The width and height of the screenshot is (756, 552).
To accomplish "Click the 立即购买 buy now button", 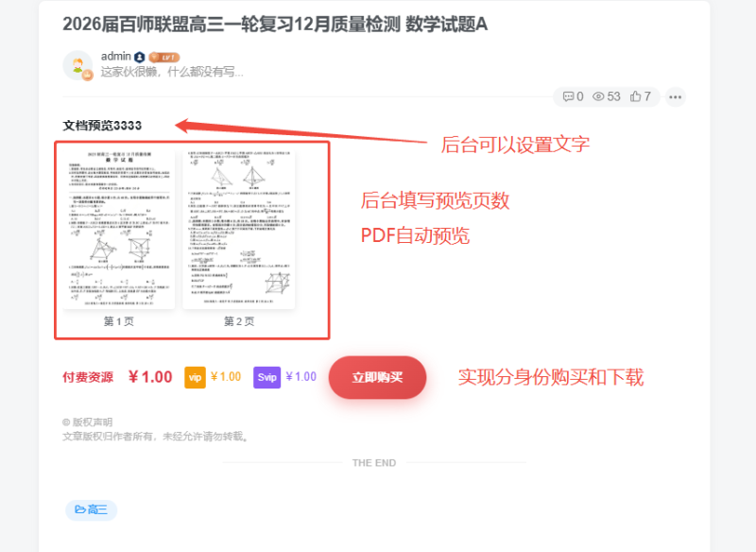I will (377, 377).
